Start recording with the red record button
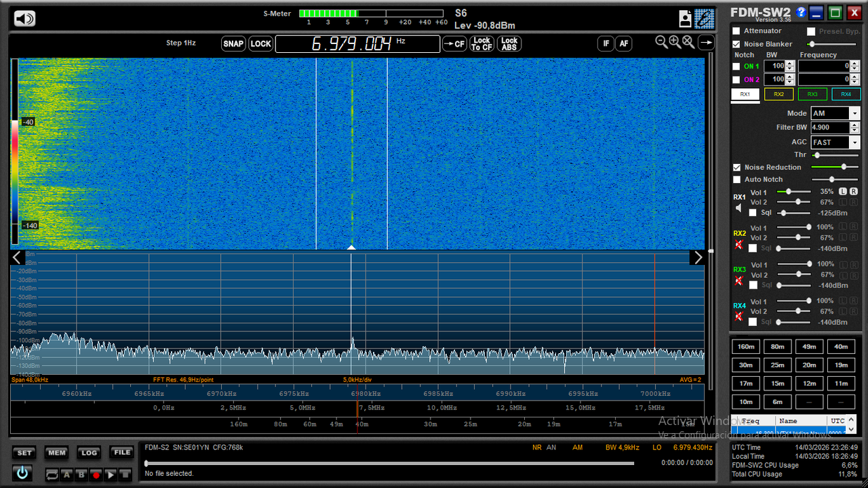Screen dimensions: 868x488 (x=96, y=475)
